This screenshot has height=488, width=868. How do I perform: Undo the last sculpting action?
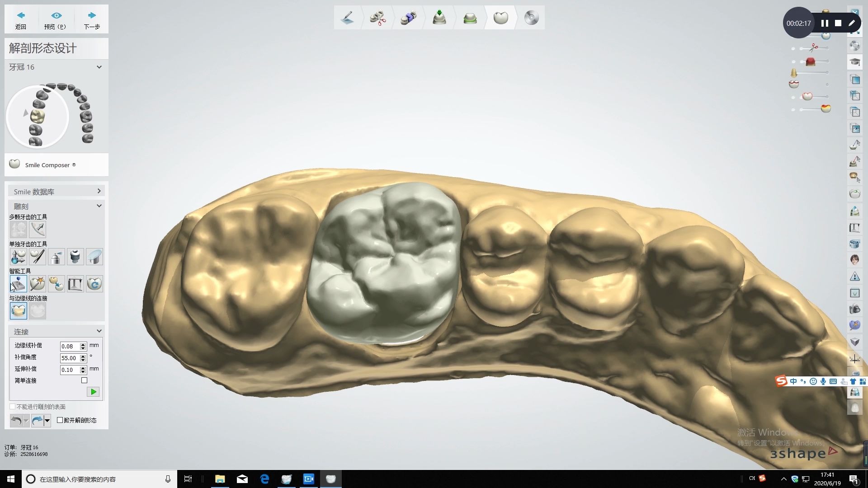click(16, 421)
